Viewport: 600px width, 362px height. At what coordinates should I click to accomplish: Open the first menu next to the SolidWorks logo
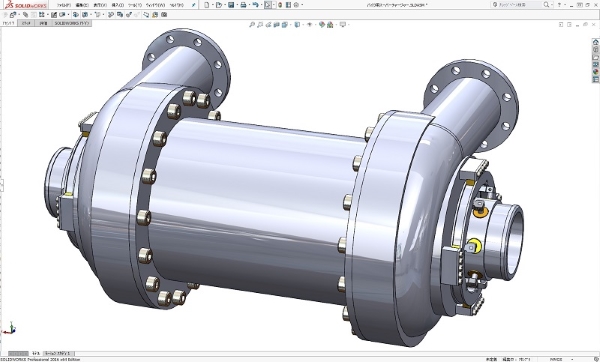point(64,5)
